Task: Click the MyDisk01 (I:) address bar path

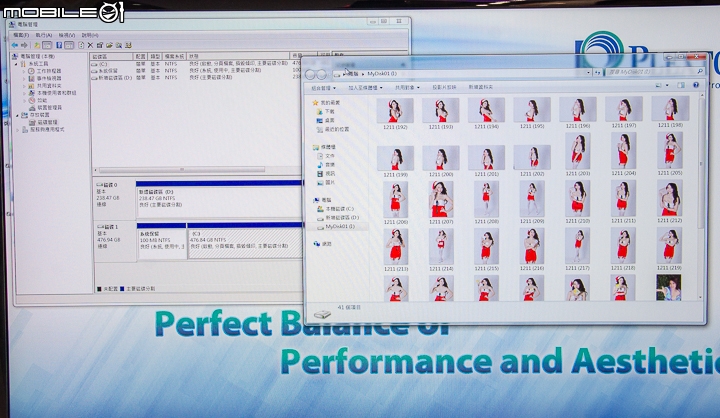Action: pos(382,73)
